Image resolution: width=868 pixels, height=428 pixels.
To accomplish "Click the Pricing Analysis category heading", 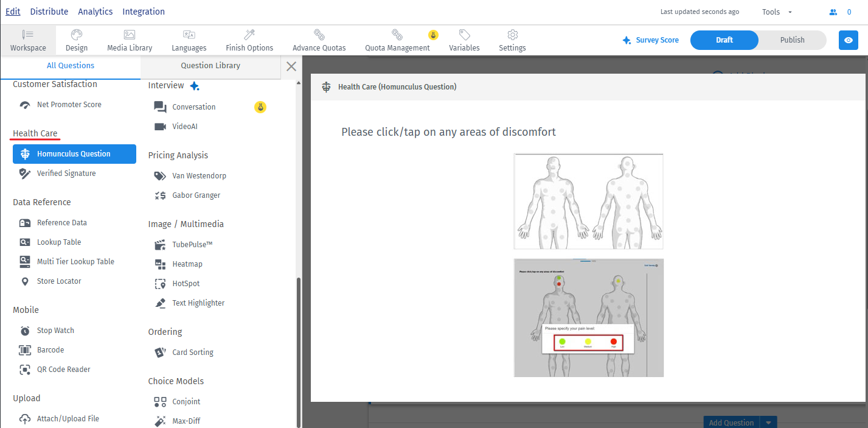I will (178, 155).
